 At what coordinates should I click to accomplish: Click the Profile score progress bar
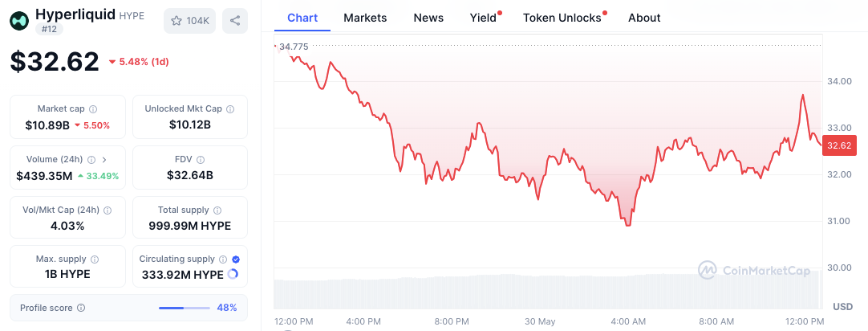(x=184, y=308)
